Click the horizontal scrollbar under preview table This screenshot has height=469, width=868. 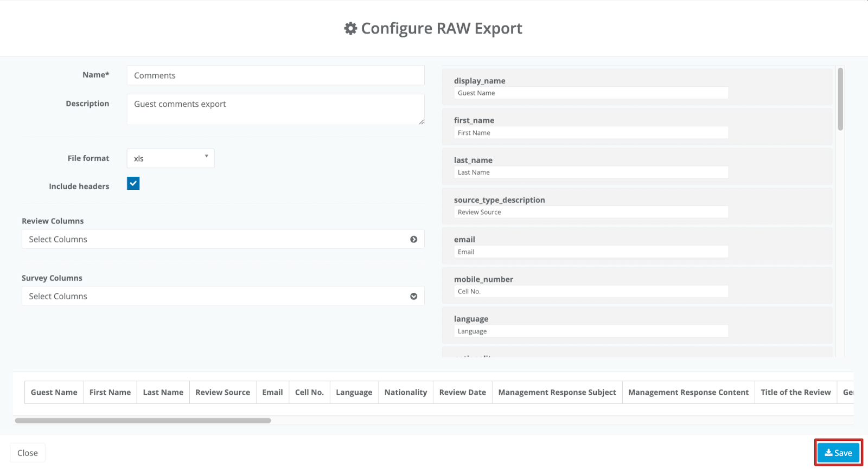click(143, 420)
